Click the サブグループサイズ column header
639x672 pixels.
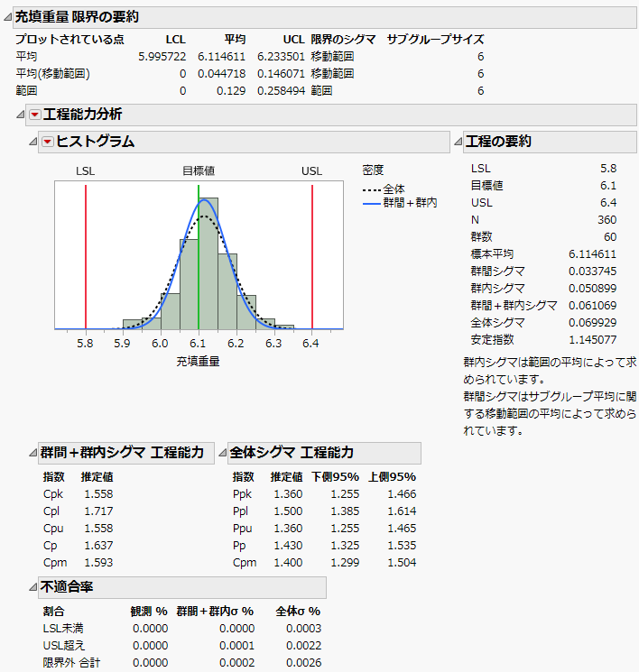pyautogui.click(x=435, y=40)
